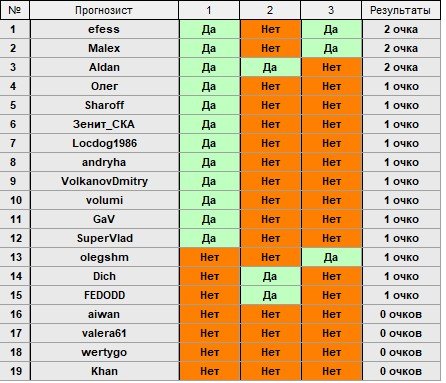Click the Прогнозист column header
This screenshot has height=383, width=446.
coord(104,10)
